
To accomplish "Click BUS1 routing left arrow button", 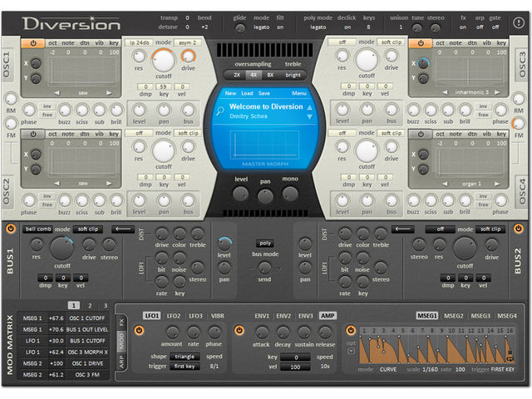I will point(123,229).
